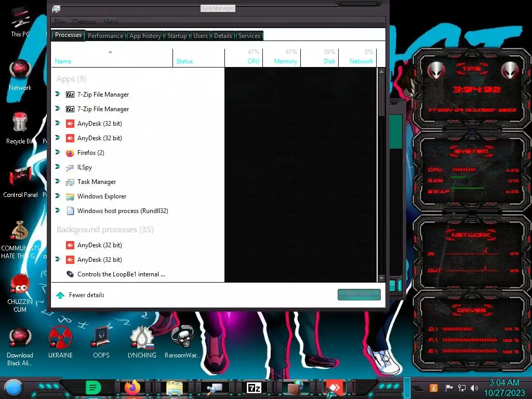Image resolution: width=532 pixels, height=399 pixels.
Task: Expand Windows host process (Rundll32) row
Action: point(58,210)
